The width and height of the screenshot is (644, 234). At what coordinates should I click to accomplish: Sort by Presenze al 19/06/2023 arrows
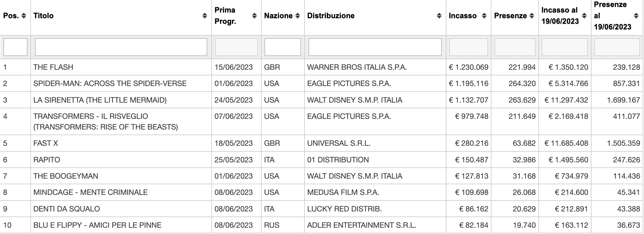pos(636,16)
